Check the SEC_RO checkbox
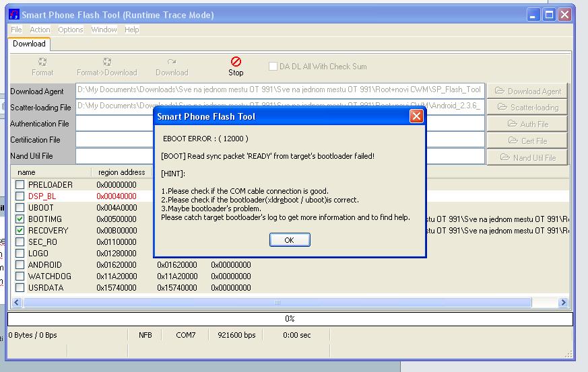The height and width of the screenshot is (372, 588). [20, 242]
